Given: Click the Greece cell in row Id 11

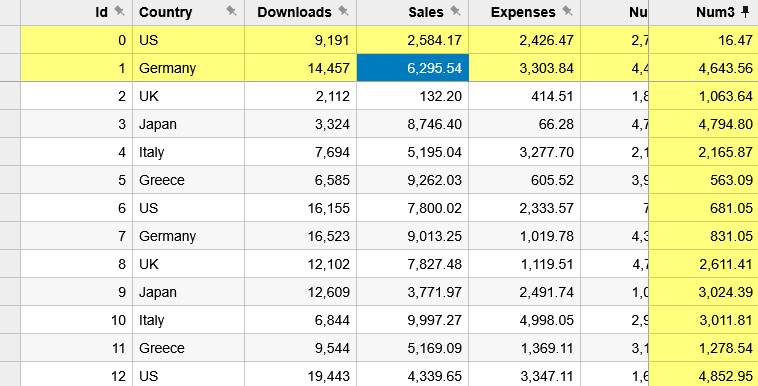Looking at the screenshot, I should coord(189,348).
